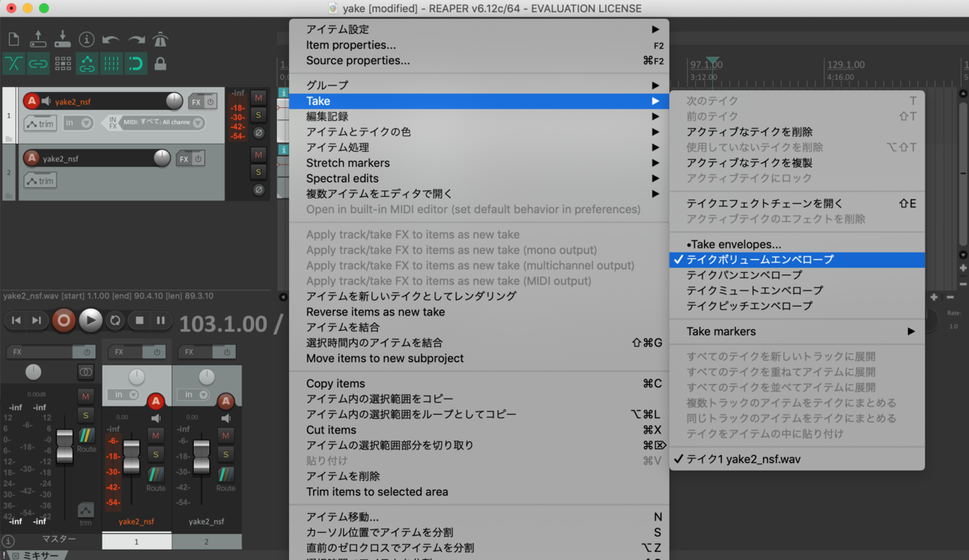969x560 pixels.
Task: Toggle the metronome icon
Action: (x=161, y=39)
